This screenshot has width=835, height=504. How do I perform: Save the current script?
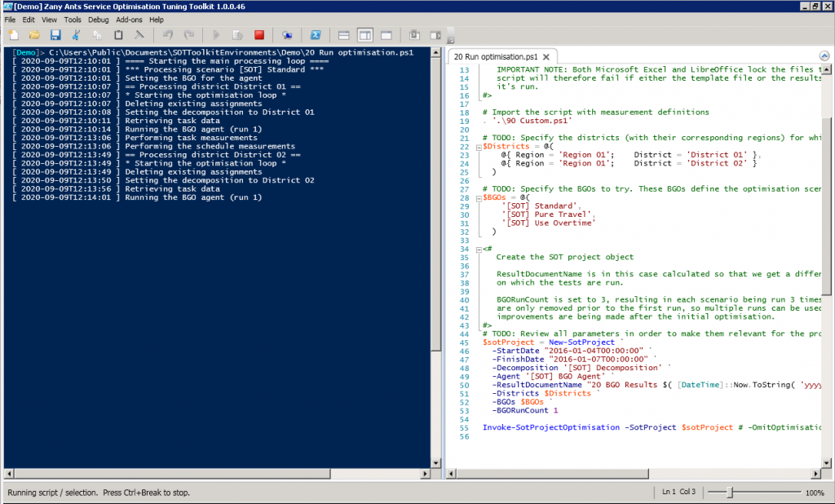click(x=55, y=35)
